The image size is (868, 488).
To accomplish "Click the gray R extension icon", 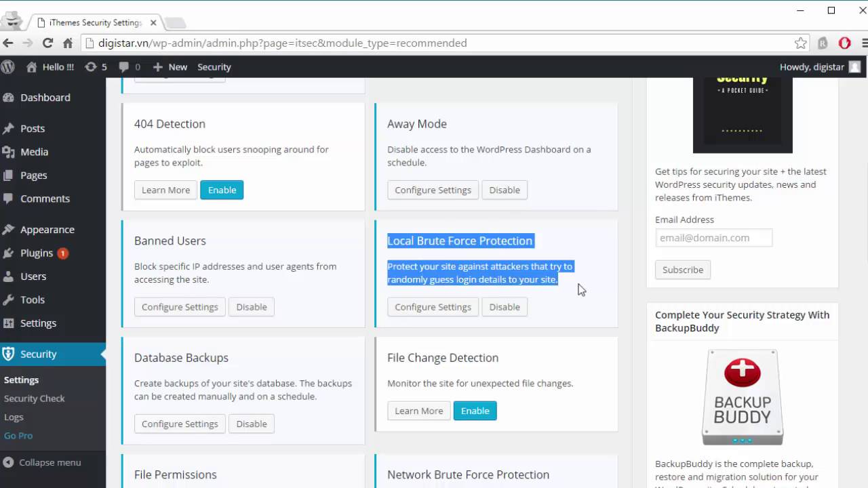I will [823, 43].
